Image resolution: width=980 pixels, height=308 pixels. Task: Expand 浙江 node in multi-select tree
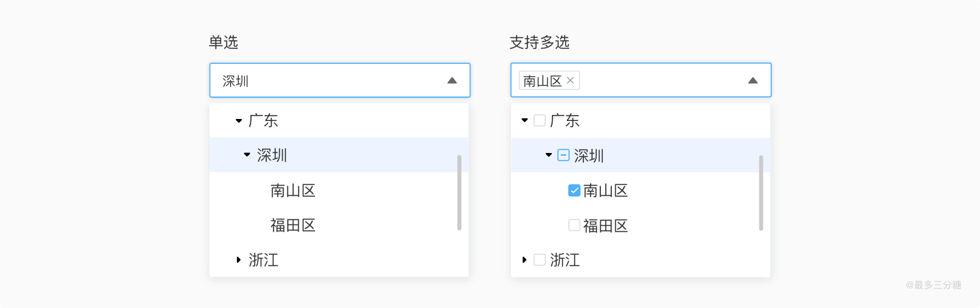[x=524, y=260]
